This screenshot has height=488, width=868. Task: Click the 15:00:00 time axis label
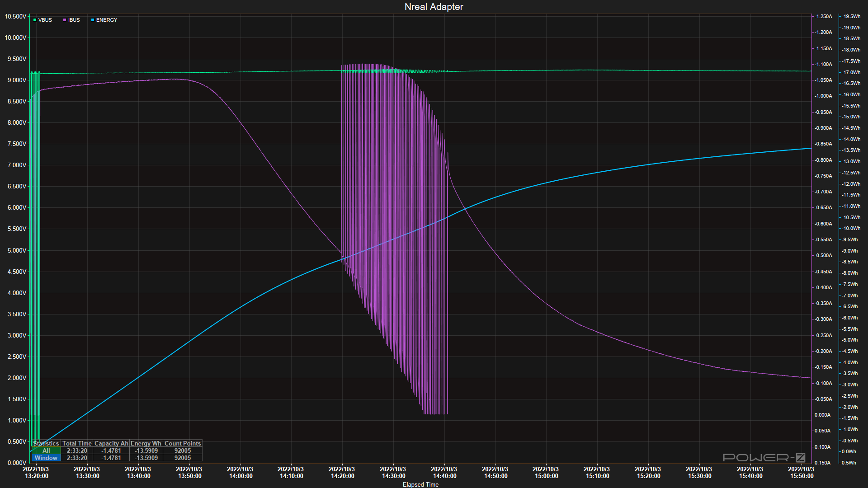[546, 473]
